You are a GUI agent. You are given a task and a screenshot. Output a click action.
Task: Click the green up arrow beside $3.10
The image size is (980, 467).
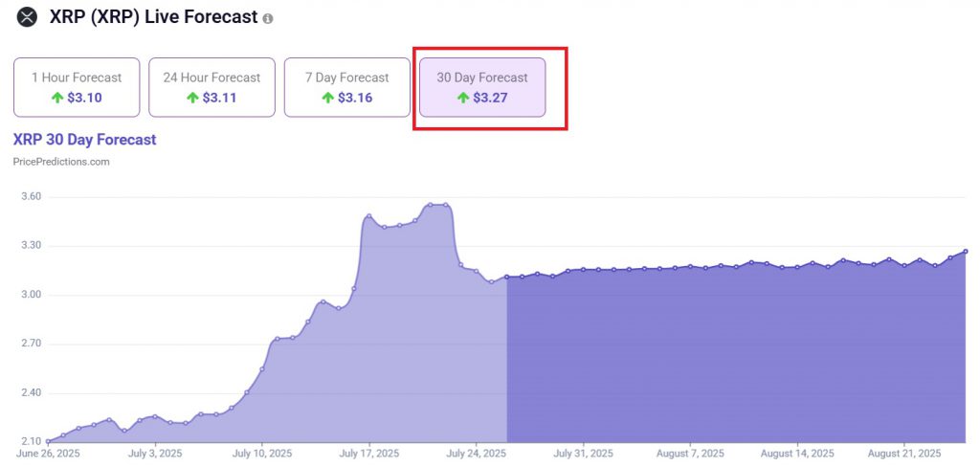coord(57,98)
